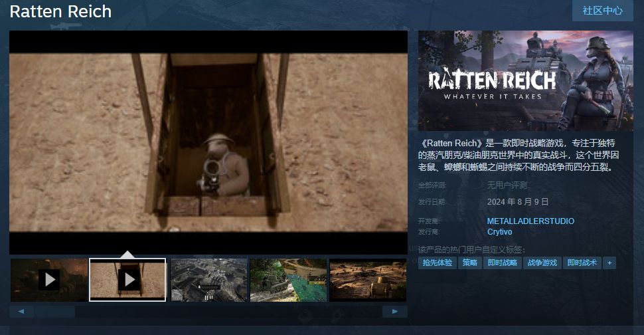Select the 抢先体验 tag
The width and height of the screenshot is (644, 335).
click(x=438, y=263)
